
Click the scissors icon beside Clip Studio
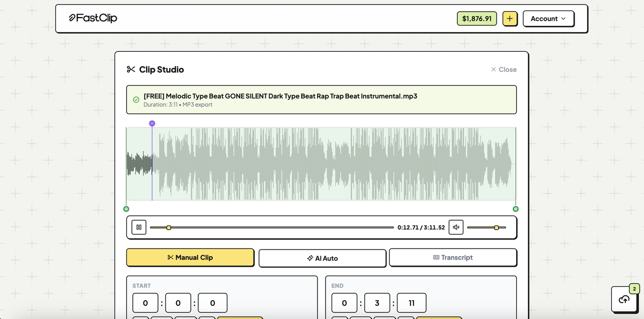[x=131, y=69]
